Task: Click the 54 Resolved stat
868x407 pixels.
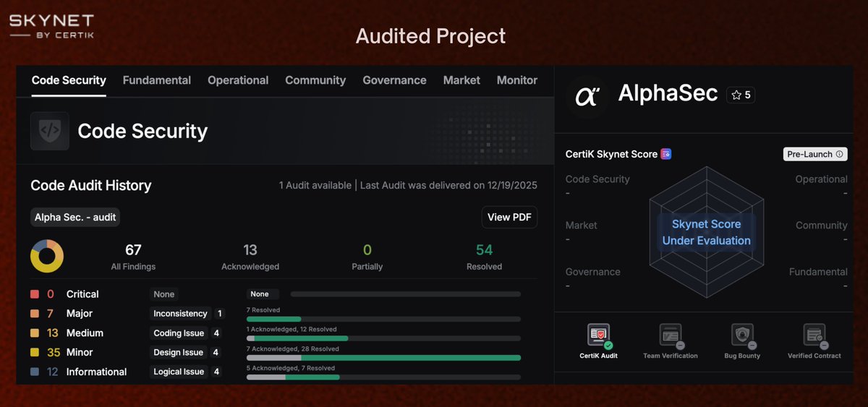Action: [x=485, y=257]
